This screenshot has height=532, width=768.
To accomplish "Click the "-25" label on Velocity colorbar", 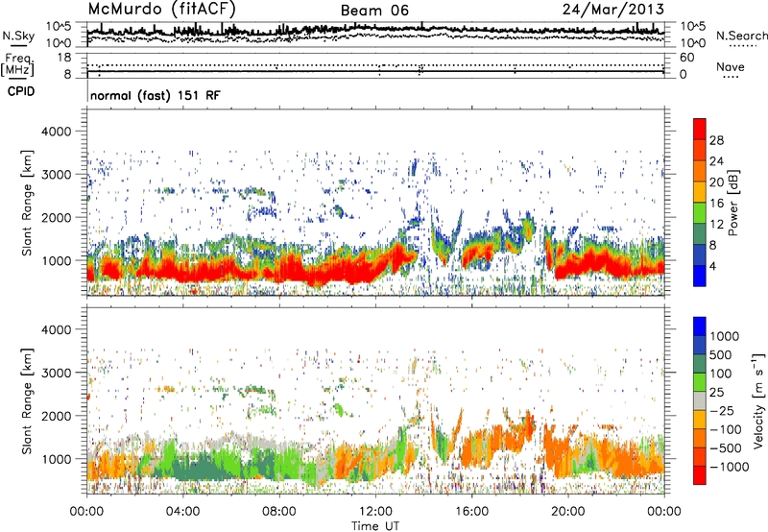I will click(722, 411).
